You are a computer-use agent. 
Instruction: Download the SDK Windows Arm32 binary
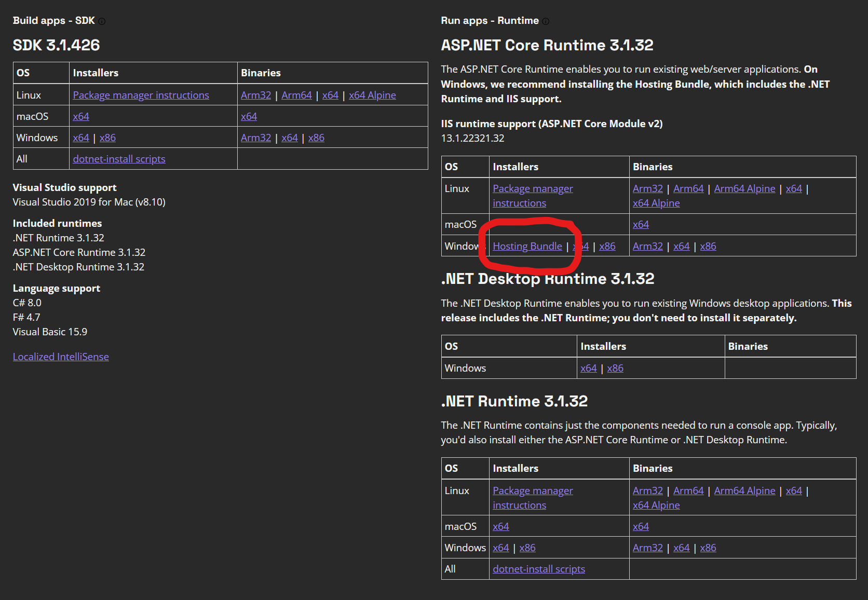point(255,138)
